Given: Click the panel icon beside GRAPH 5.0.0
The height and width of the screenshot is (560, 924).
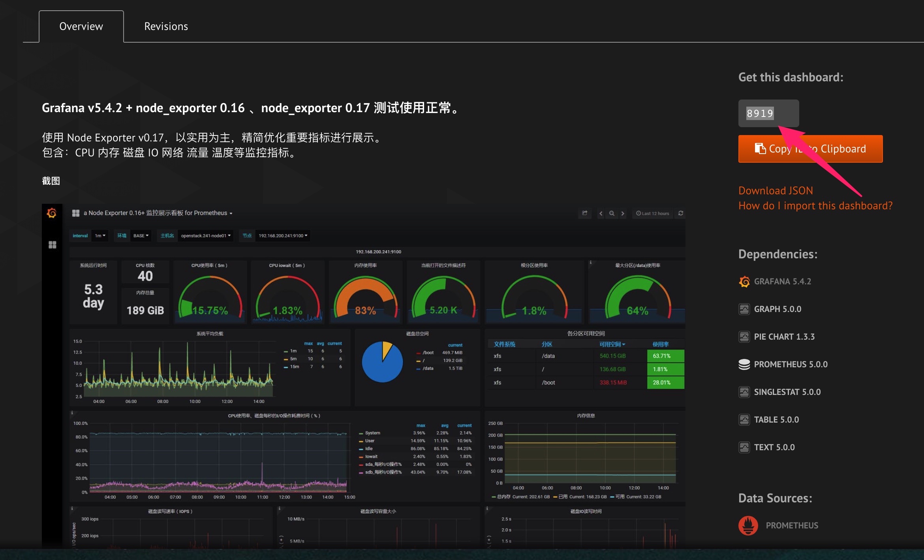Looking at the screenshot, I should 744,309.
